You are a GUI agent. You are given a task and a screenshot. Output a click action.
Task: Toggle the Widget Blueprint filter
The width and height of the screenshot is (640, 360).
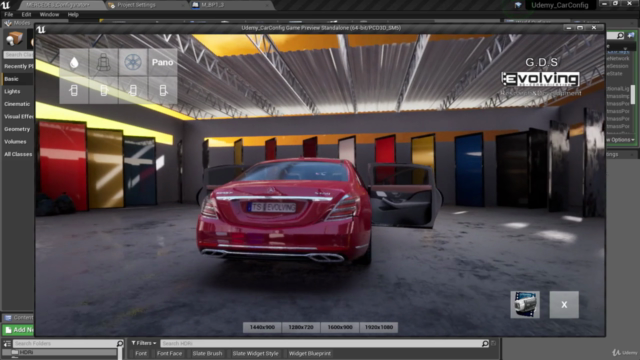310,353
